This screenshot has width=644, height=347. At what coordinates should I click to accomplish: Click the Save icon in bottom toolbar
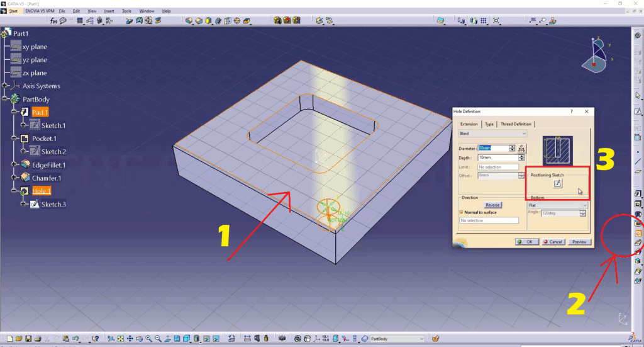(x=29, y=339)
